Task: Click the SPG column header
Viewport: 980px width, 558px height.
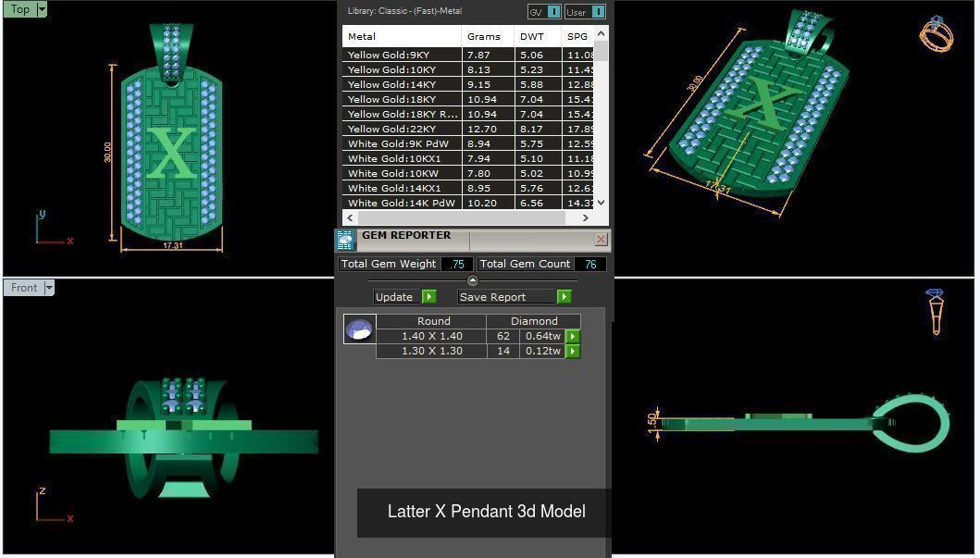Action: pos(577,36)
